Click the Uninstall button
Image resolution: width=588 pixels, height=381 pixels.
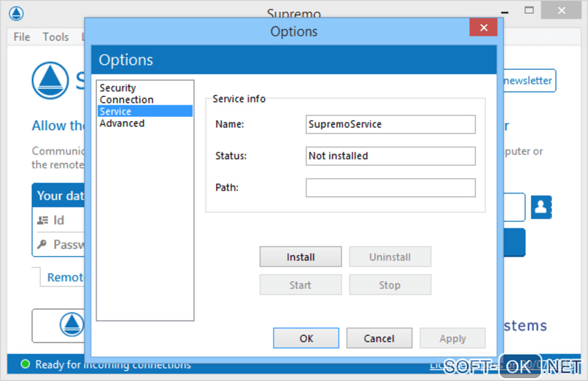390,257
